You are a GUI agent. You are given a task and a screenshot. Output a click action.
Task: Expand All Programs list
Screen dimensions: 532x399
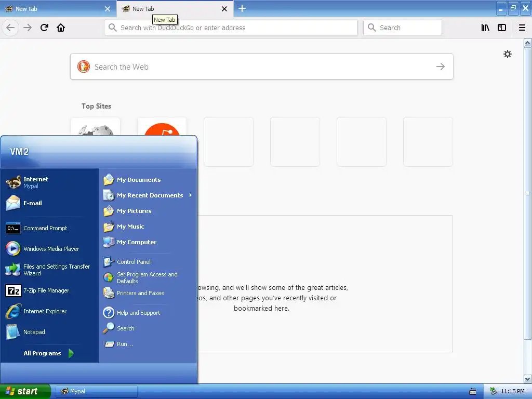[49, 353]
